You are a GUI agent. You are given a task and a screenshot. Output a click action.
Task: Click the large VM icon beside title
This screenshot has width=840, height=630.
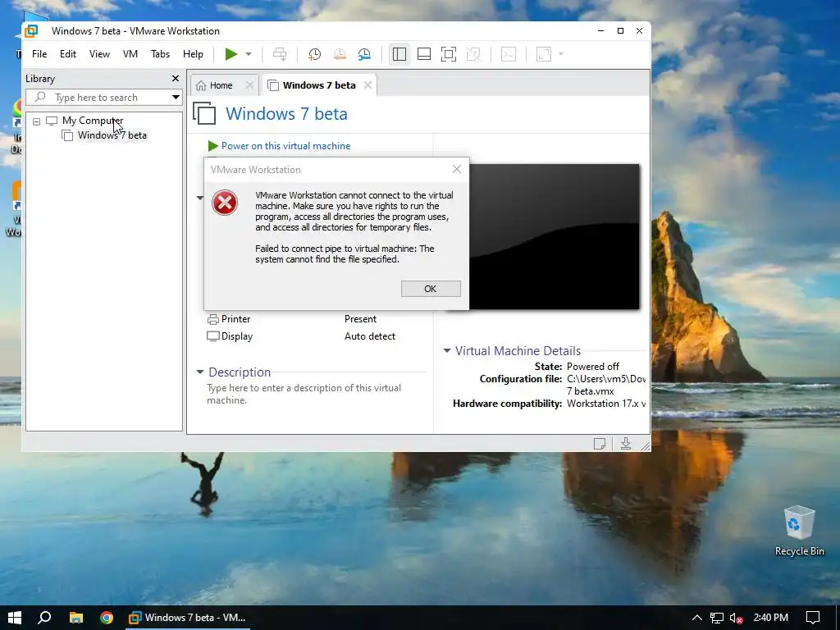pyautogui.click(x=204, y=113)
